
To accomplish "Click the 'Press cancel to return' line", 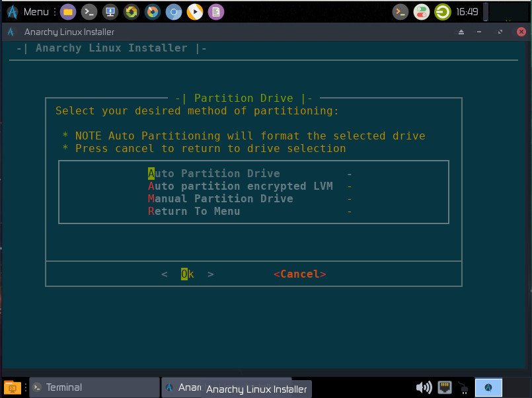I will [x=204, y=148].
